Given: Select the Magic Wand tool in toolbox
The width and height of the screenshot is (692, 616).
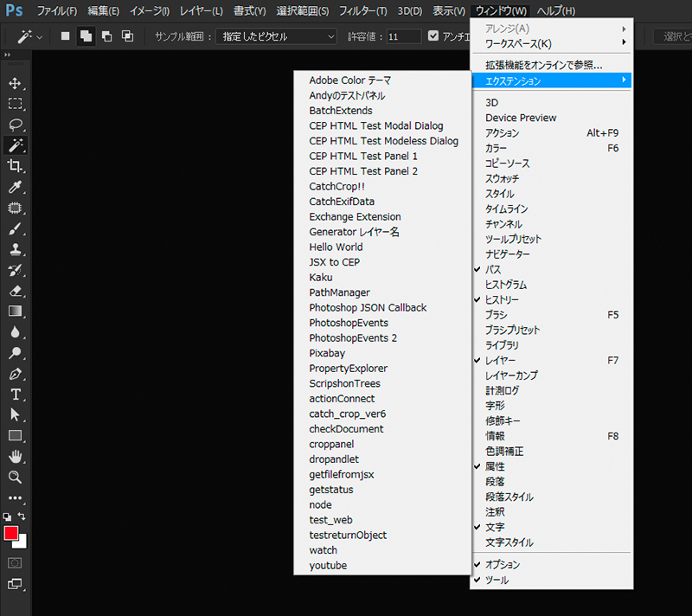Looking at the screenshot, I should (15, 145).
